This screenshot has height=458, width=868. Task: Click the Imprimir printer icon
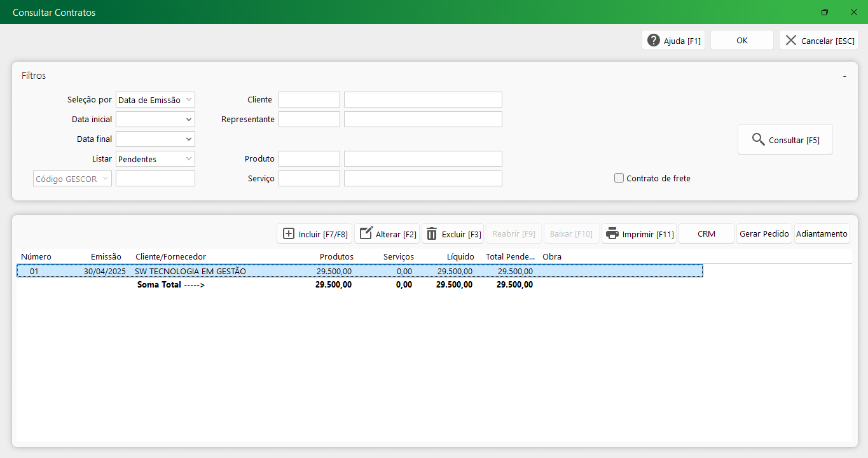[612, 234]
